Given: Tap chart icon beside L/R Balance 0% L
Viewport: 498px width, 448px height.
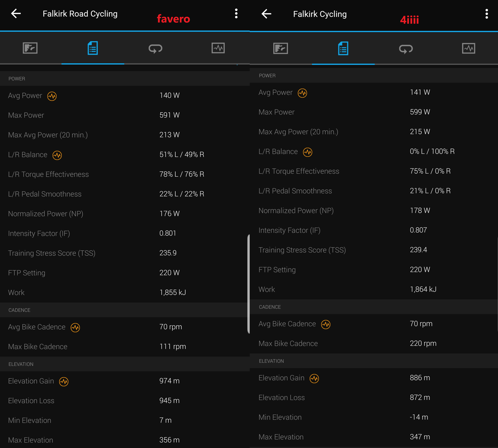Looking at the screenshot, I should click(307, 152).
